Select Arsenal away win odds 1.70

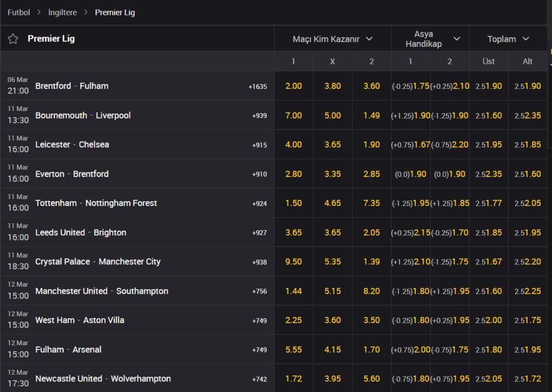(x=371, y=349)
